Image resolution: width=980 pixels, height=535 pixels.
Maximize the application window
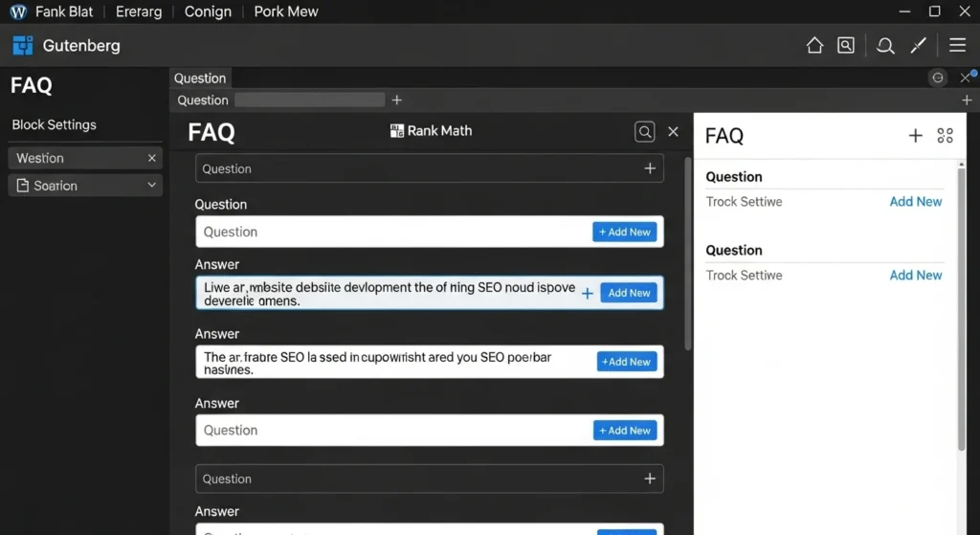(934, 11)
